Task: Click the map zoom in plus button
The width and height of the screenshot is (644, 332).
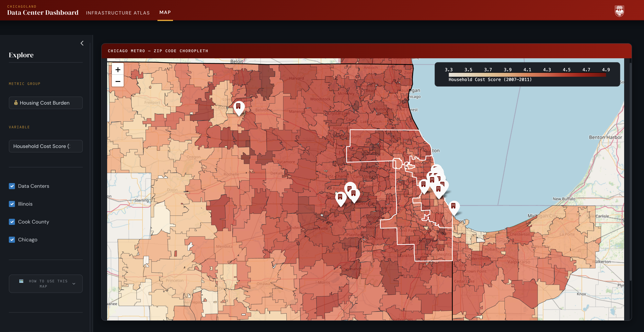Action: pyautogui.click(x=118, y=70)
